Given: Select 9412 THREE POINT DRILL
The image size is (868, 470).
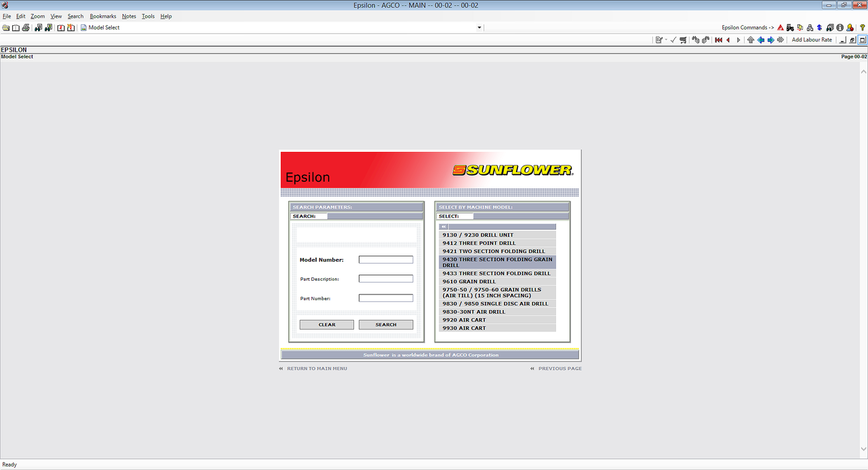Looking at the screenshot, I should pos(497,243).
